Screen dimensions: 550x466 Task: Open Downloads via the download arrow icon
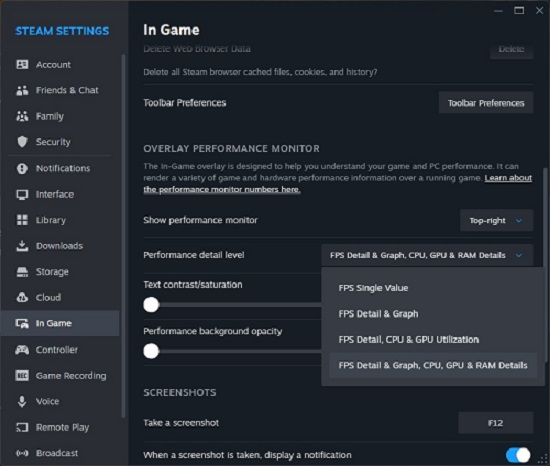[22, 246]
